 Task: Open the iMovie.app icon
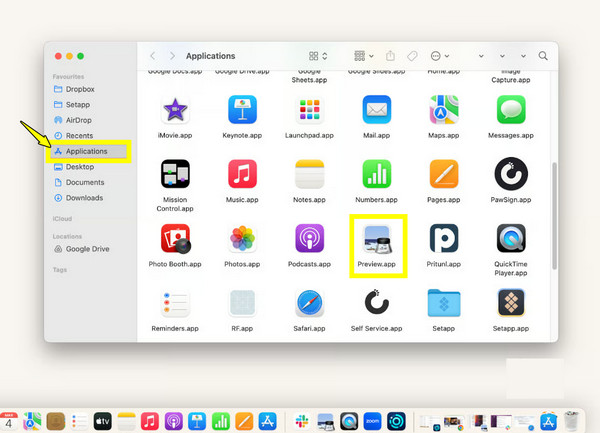pos(175,110)
